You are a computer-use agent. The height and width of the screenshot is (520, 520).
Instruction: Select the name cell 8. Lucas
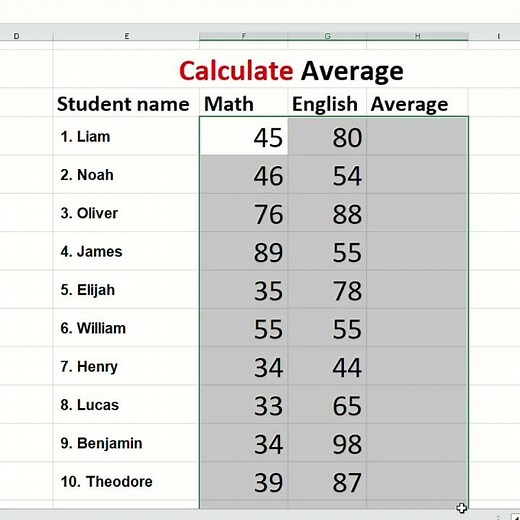pyautogui.click(x=126, y=404)
